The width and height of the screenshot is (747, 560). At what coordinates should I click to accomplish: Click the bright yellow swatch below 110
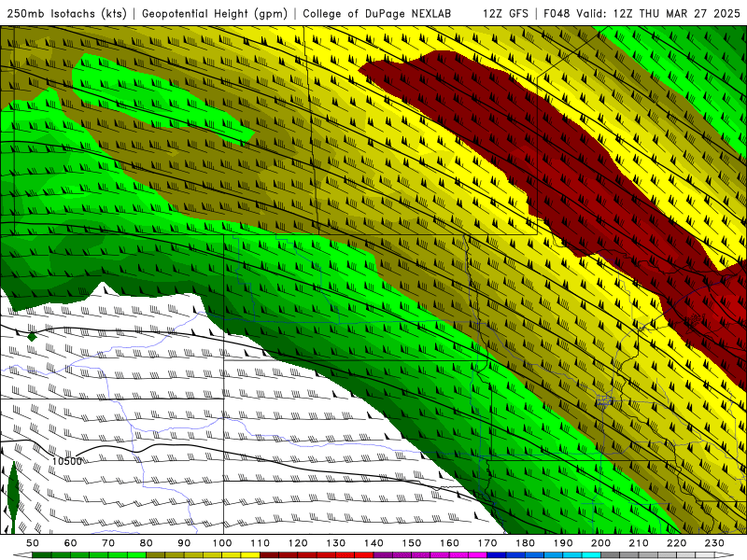250,555
